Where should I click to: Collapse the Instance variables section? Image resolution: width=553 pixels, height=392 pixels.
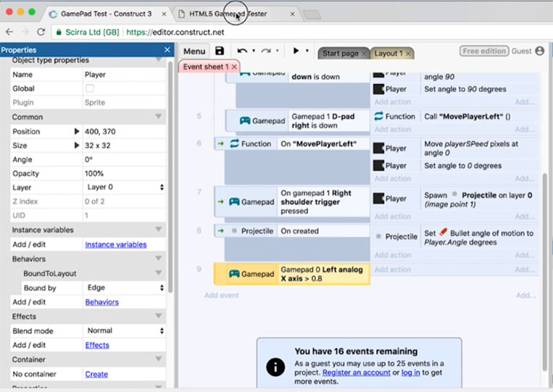tap(159, 230)
